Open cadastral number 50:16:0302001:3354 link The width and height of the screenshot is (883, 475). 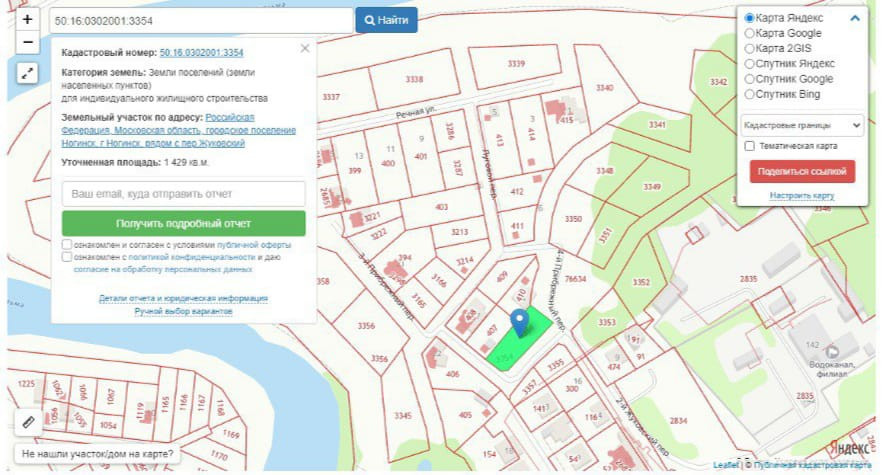pyautogui.click(x=202, y=52)
